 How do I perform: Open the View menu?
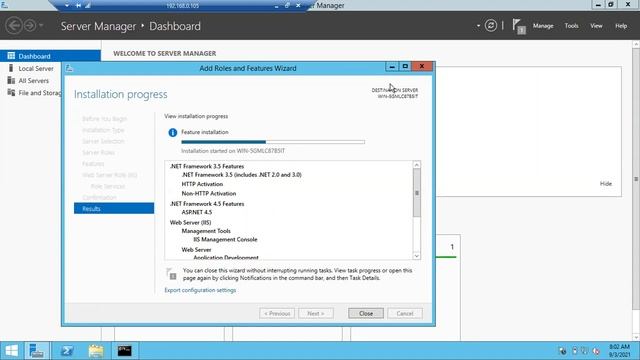[x=596, y=26]
